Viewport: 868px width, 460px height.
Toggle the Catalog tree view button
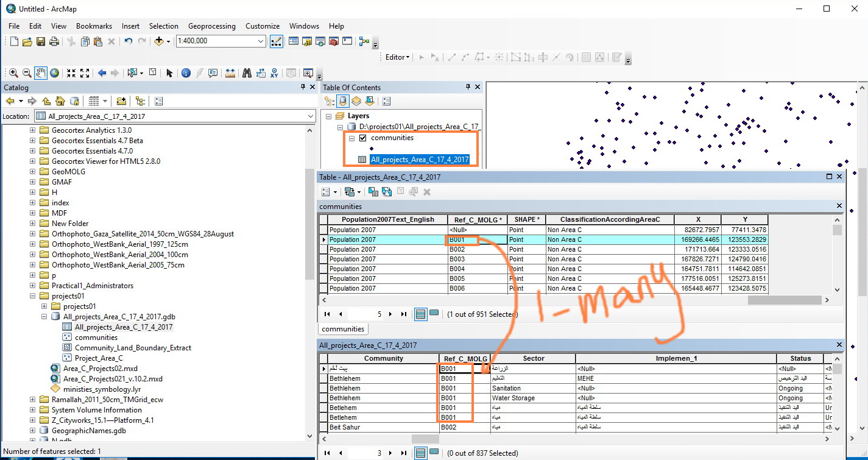tap(140, 101)
